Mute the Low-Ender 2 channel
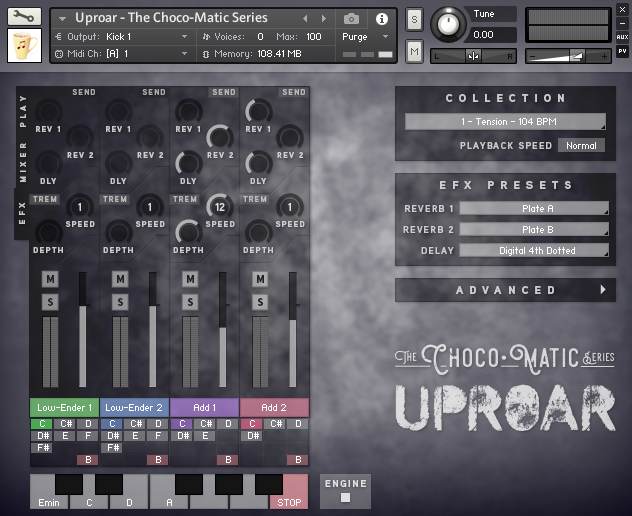The height and width of the screenshot is (516, 632). click(x=120, y=279)
